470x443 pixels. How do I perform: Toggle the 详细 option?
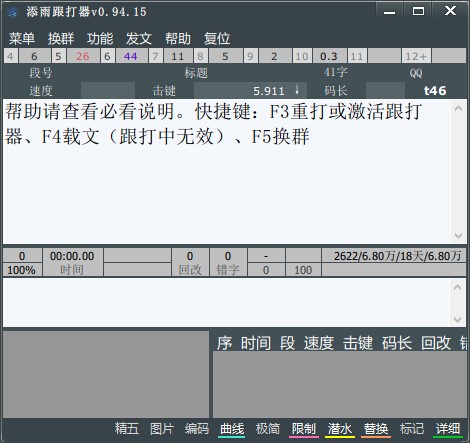tap(448, 429)
